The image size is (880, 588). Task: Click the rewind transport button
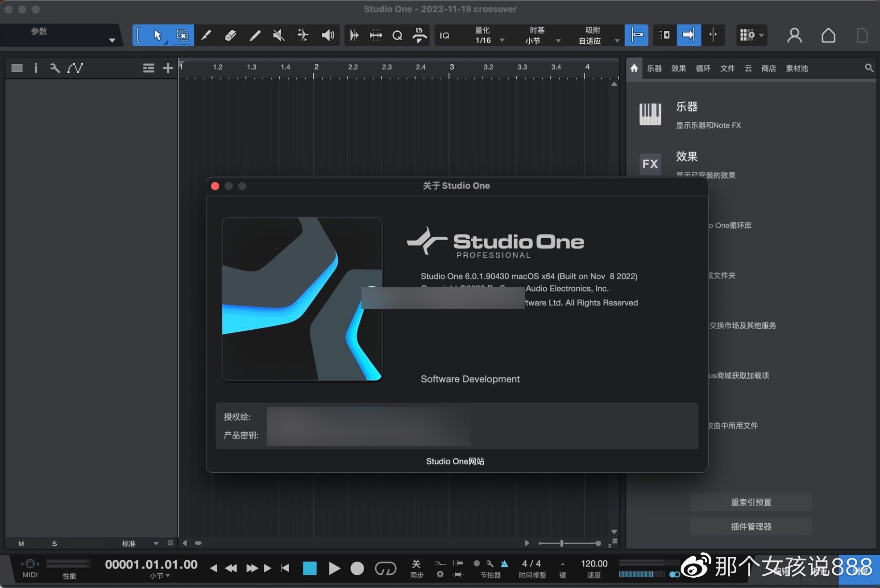(x=231, y=568)
